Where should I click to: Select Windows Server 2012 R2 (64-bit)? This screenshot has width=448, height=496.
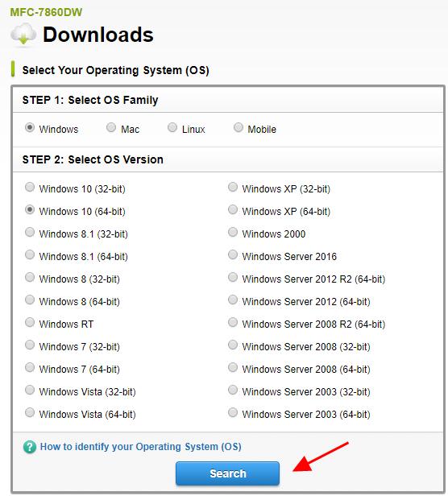(x=233, y=277)
